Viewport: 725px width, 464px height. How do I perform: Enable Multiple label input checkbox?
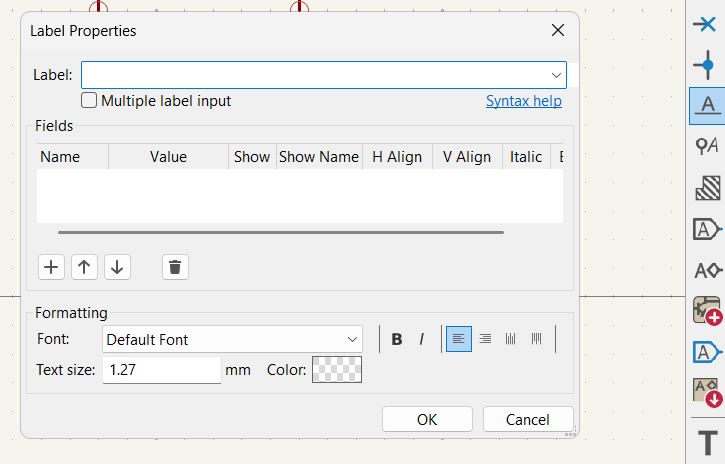[x=89, y=100]
